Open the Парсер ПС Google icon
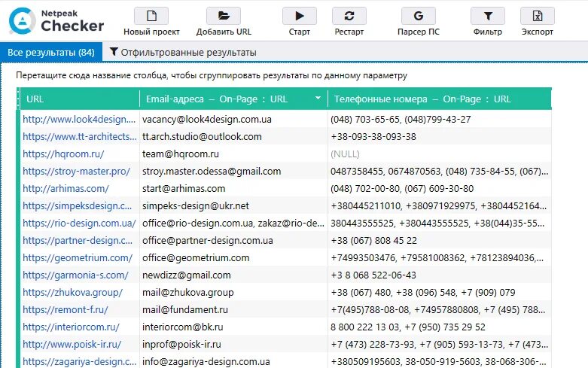The image size is (588, 368). click(419, 16)
